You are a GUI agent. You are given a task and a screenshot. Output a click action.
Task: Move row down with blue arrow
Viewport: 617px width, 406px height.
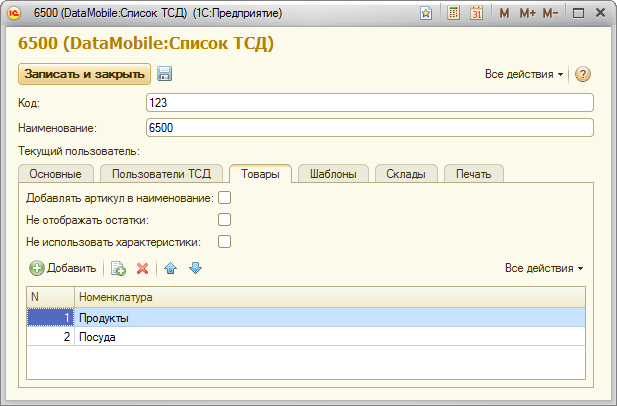195,268
